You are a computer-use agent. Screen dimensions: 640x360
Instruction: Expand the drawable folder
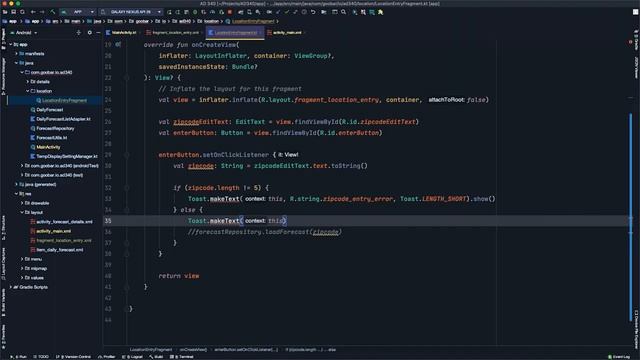coord(22,203)
